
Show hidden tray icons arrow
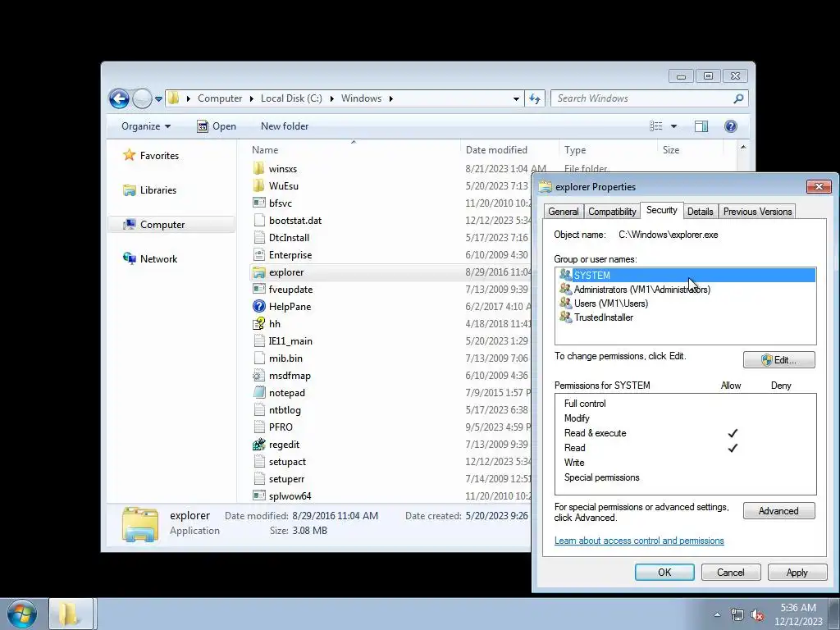[717, 614]
